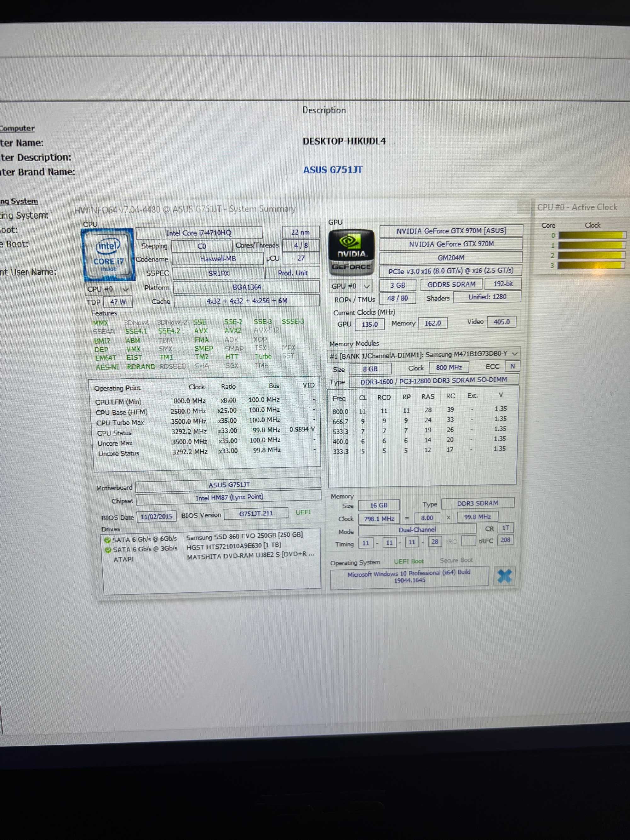Click the 22 nm process field
Screen dimensions: 630x840
tap(301, 232)
